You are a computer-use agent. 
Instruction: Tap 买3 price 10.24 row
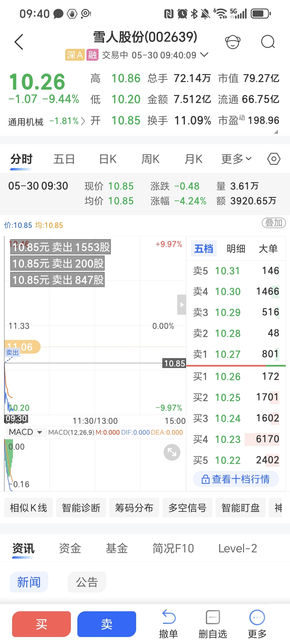point(236,418)
